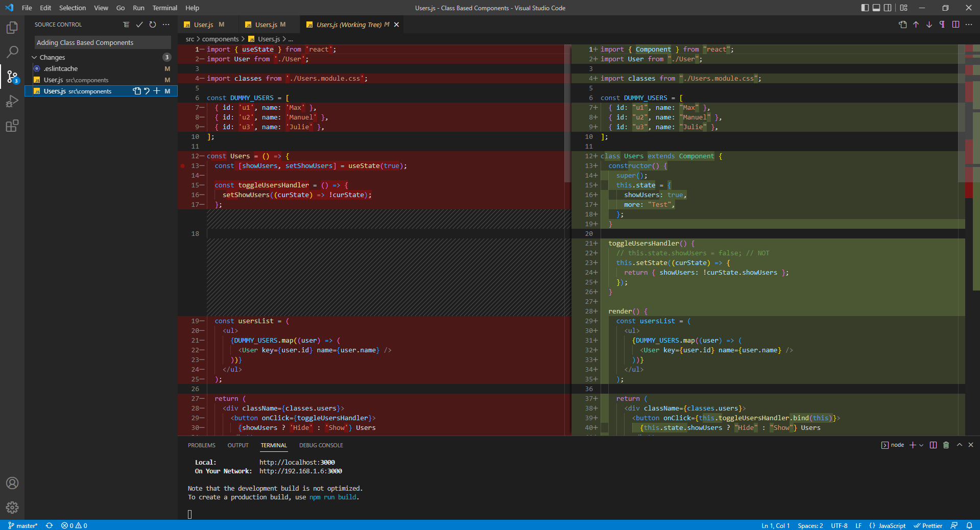The height and width of the screenshot is (530, 980).
Task: Click the Prettier status bar item
Action: click(928, 525)
